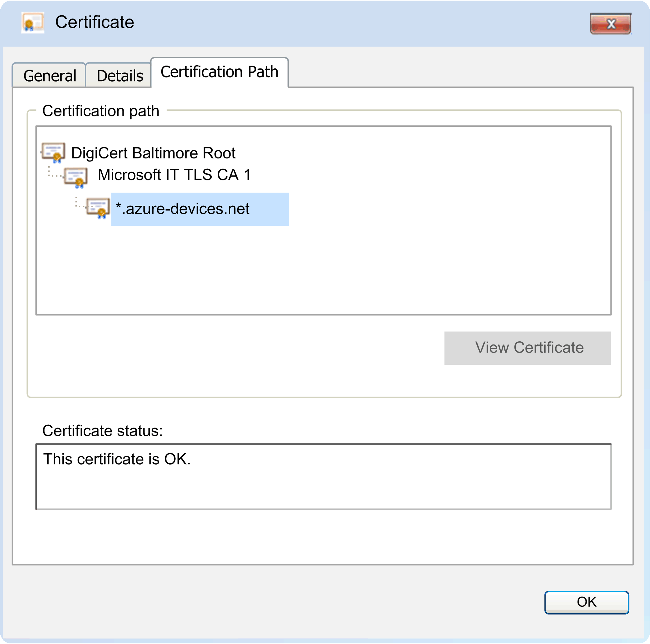The height and width of the screenshot is (644, 650).
Task: Click the 'Certificate status:' label
Action: (x=102, y=431)
